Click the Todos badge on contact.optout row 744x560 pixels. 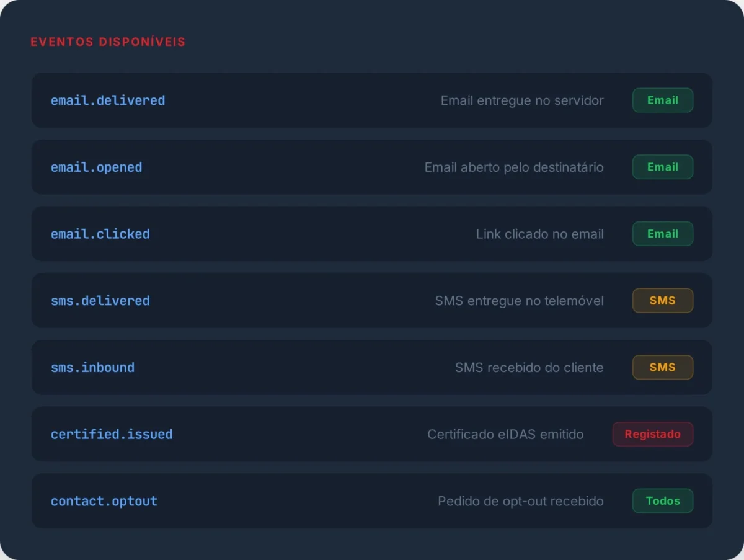[x=662, y=500]
